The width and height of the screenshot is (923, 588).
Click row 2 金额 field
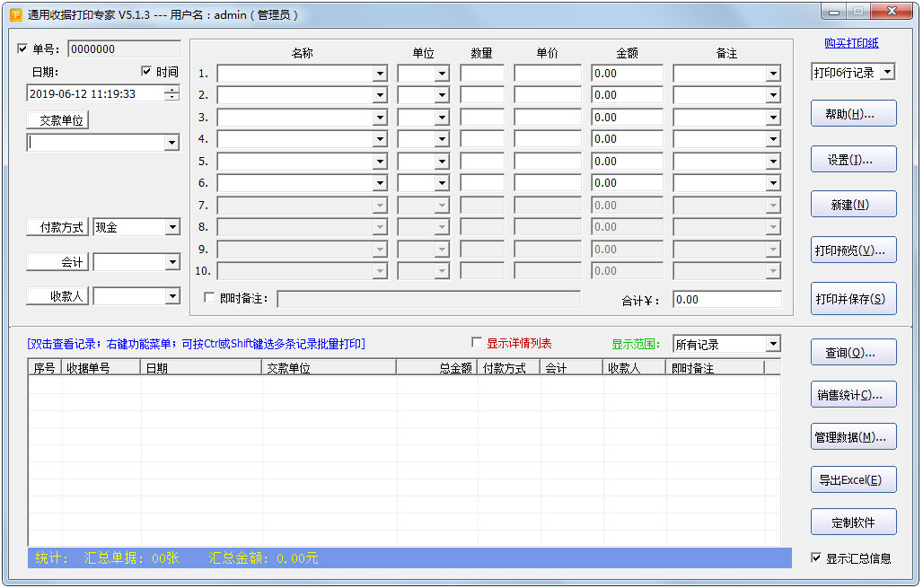(627, 95)
